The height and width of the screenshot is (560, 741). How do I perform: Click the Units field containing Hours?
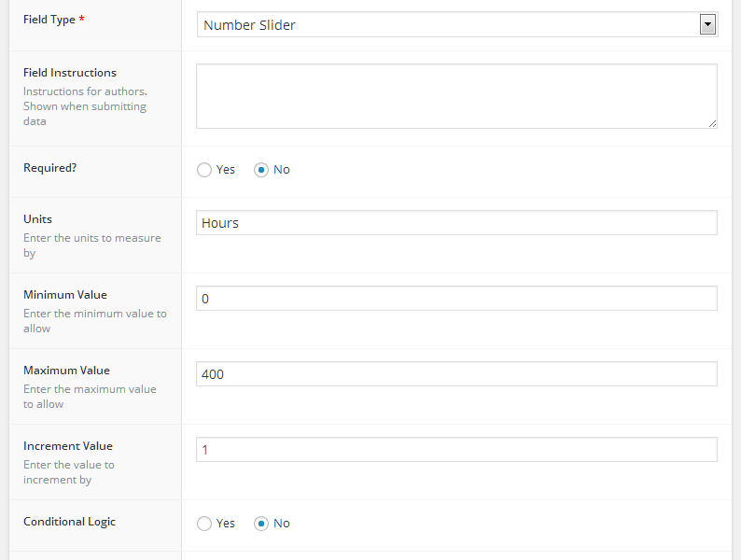(x=455, y=223)
